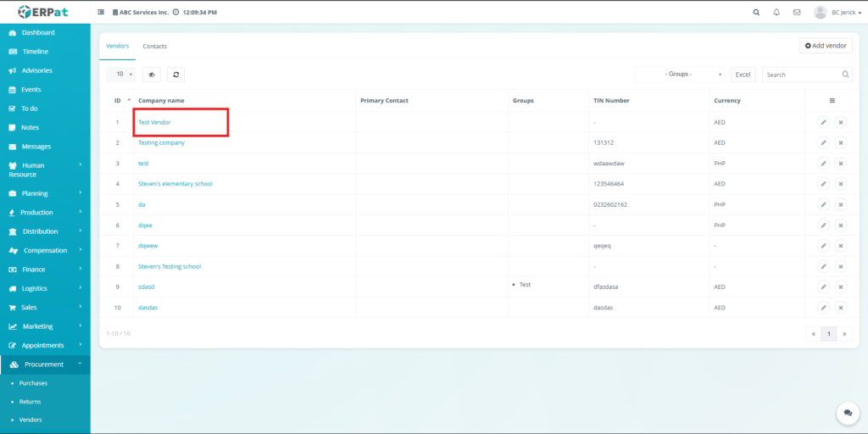Expand Sales menu
This screenshot has height=434, width=868.
pyautogui.click(x=45, y=307)
